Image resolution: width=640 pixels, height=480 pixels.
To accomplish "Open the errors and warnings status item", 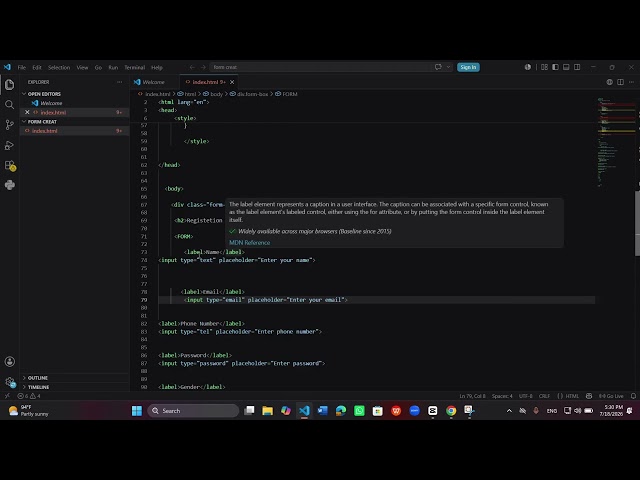I will pyautogui.click(x=29, y=396).
